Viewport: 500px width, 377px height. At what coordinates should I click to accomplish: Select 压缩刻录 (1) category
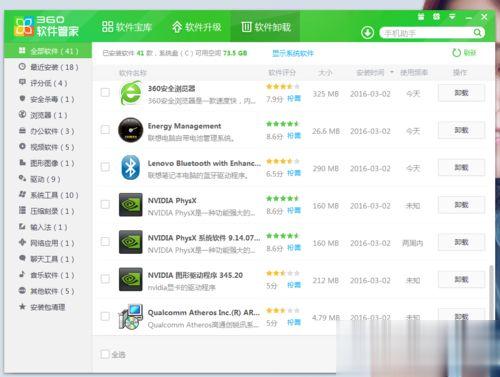coord(48,211)
